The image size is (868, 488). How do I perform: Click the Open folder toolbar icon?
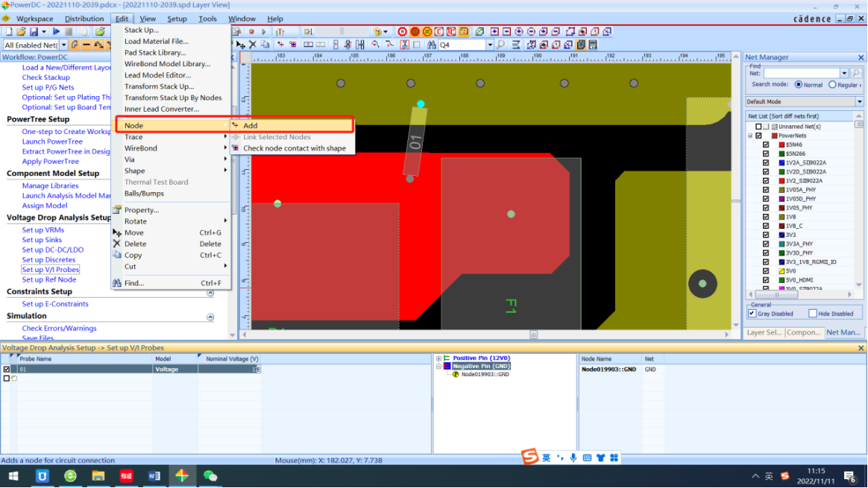pyautogui.click(x=21, y=31)
